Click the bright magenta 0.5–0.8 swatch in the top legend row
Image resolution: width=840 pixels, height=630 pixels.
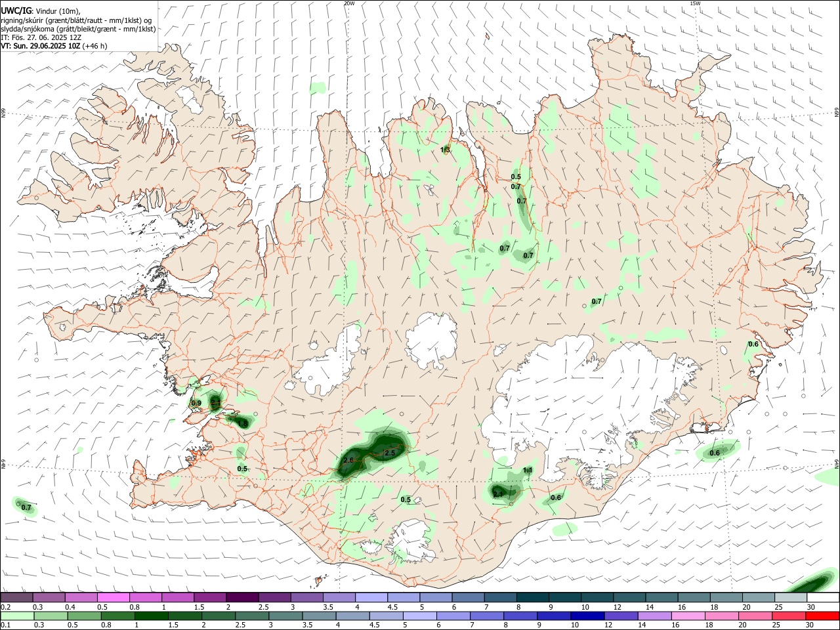[x=113, y=597]
